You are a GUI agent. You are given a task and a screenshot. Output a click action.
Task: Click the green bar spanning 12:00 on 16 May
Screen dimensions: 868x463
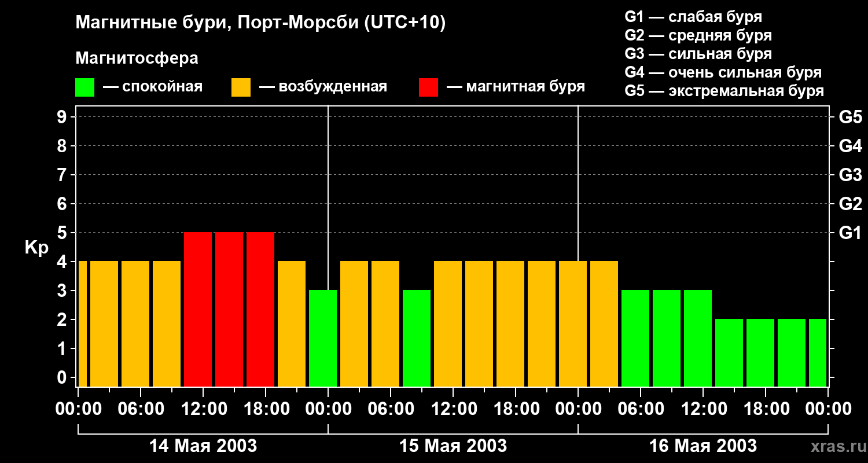pyautogui.click(x=698, y=338)
